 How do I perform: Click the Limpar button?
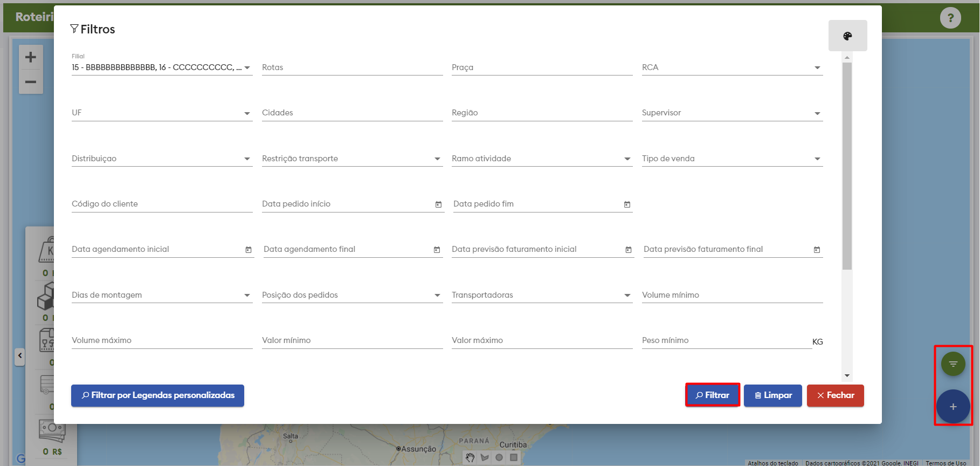click(772, 395)
